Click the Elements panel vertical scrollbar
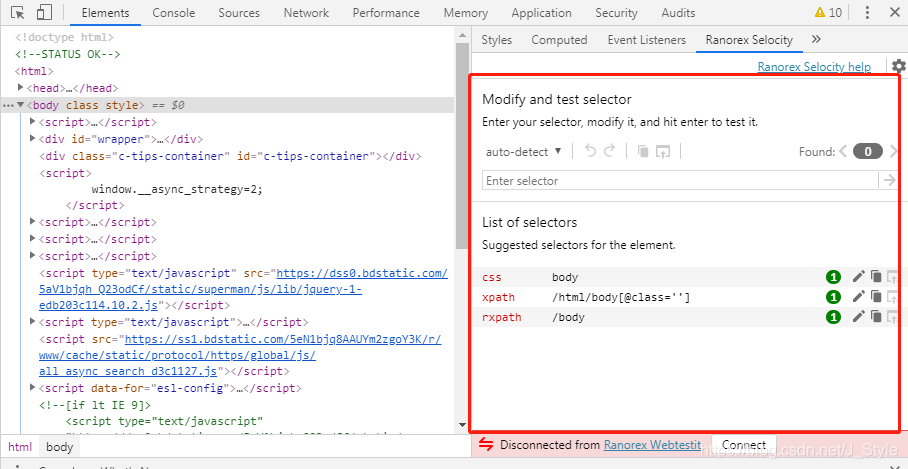Viewport: 908px width, 469px height. point(462,145)
